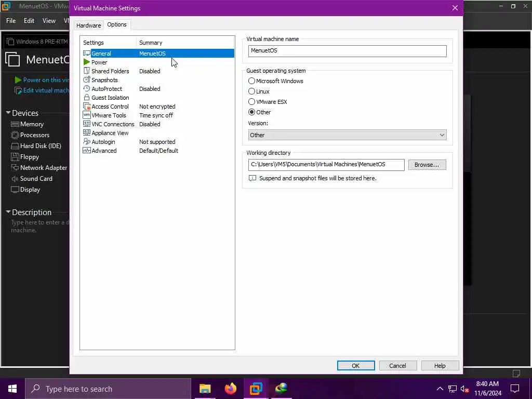Collapse the Description section
Viewport: 532px width, 399px height.
click(x=8, y=212)
